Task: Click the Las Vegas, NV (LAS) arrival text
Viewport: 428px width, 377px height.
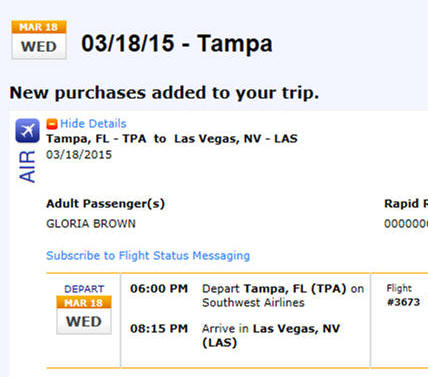Action: tap(271, 335)
